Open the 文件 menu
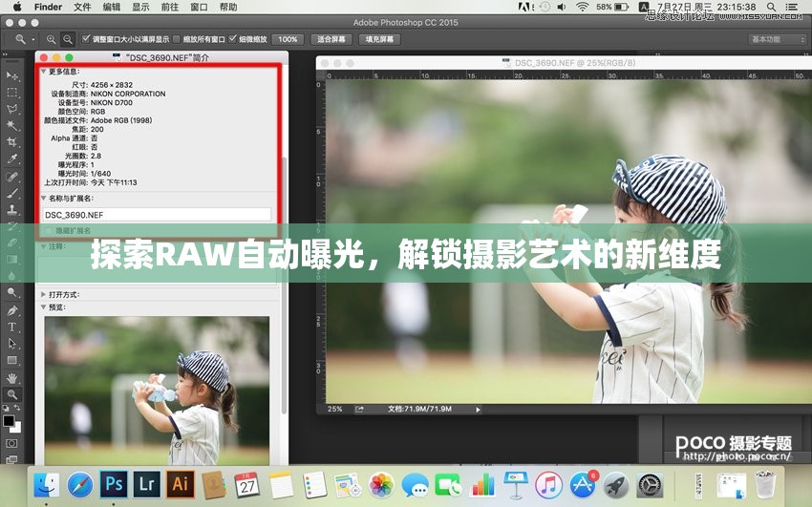The width and height of the screenshot is (812, 507). [x=82, y=7]
